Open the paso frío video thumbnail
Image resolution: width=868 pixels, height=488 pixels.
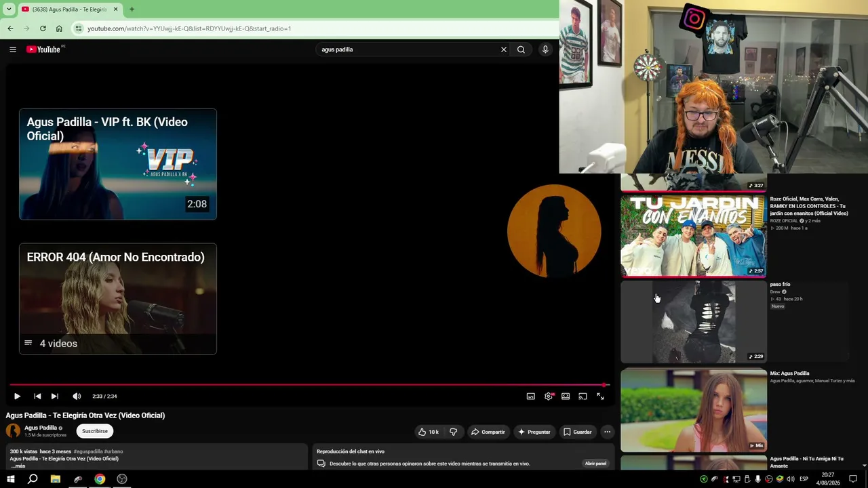click(x=694, y=322)
